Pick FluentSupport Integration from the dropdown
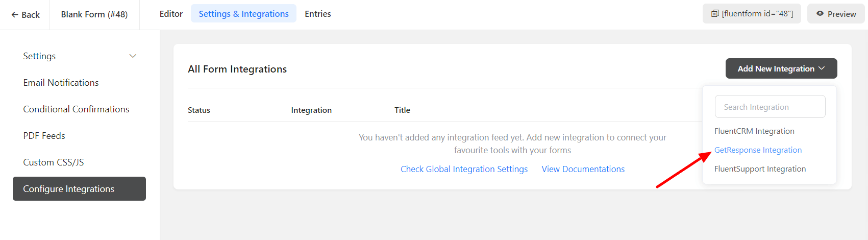The width and height of the screenshot is (868, 240). pyautogui.click(x=760, y=169)
